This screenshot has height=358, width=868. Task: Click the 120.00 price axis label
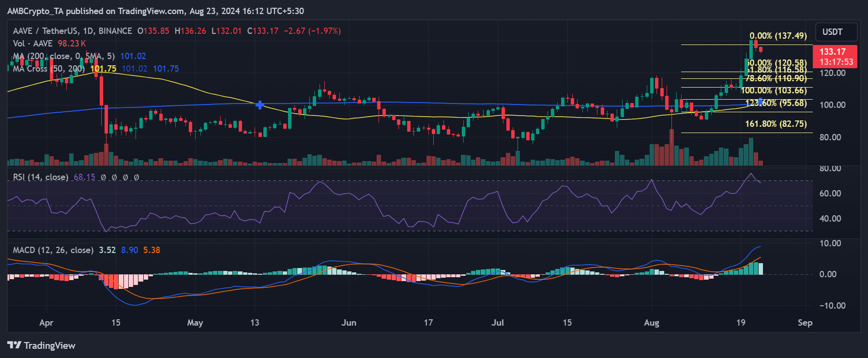pyautogui.click(x=833, y=73)
